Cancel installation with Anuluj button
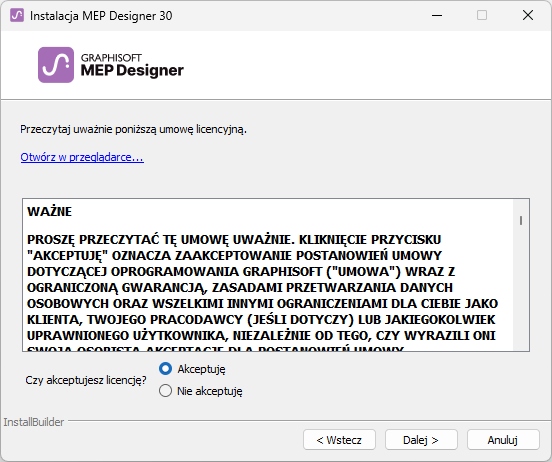This screenshot has height=462, width=552. pyautogui.click(x=503, y=439)
